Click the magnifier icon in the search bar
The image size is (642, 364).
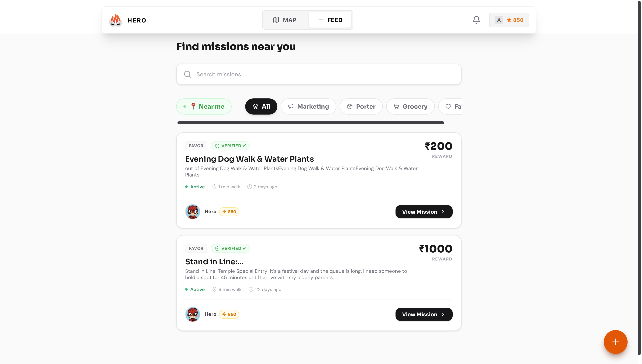(x=187, y=74)
